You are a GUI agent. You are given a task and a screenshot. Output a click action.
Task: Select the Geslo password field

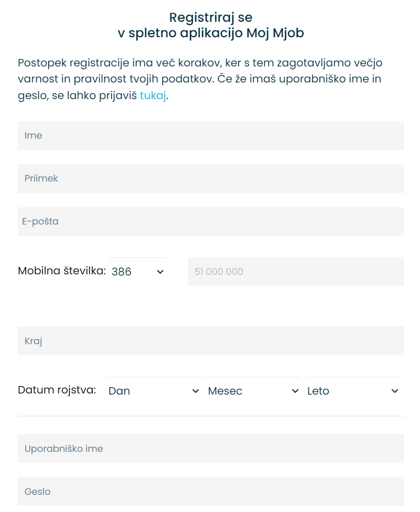209,491
